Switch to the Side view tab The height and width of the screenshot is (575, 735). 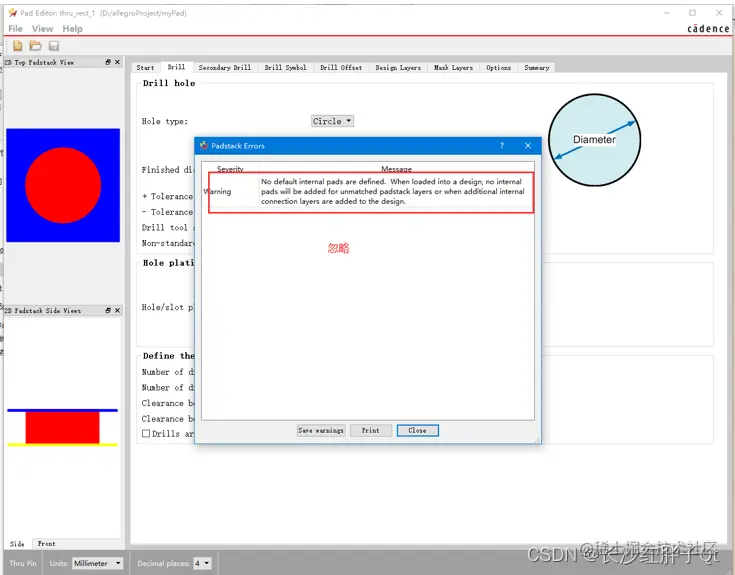pos(17,544)
